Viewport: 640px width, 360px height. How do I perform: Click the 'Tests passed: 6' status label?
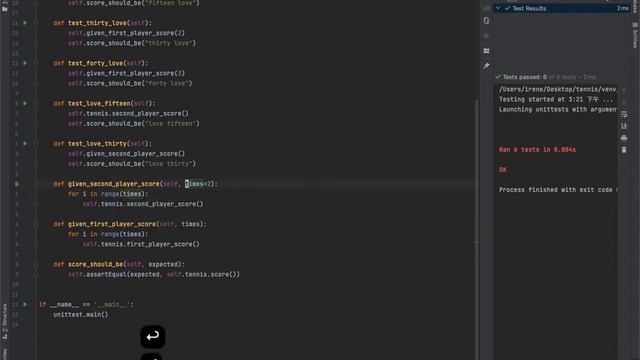pos(524,77)
